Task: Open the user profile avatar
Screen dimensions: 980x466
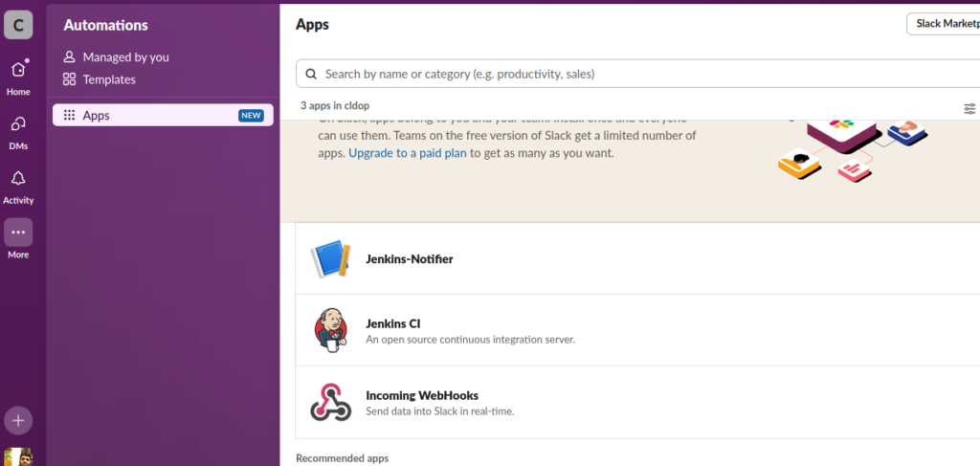Action: (18, 456)
